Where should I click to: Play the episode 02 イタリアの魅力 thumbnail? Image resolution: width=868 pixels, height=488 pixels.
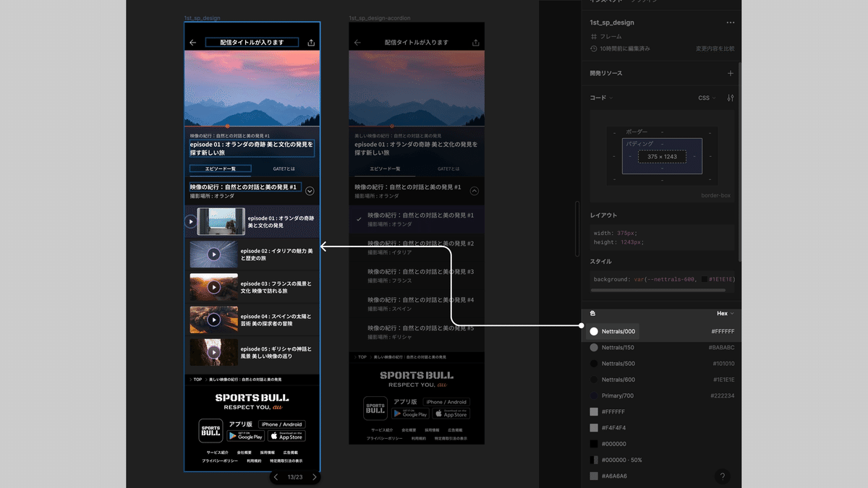[214, 254]
